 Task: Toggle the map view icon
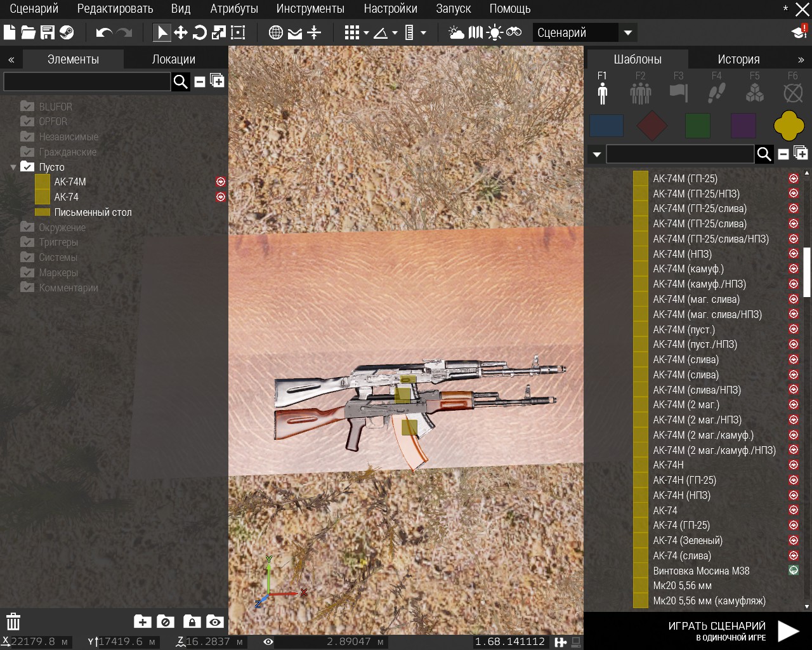coord(475,32)
